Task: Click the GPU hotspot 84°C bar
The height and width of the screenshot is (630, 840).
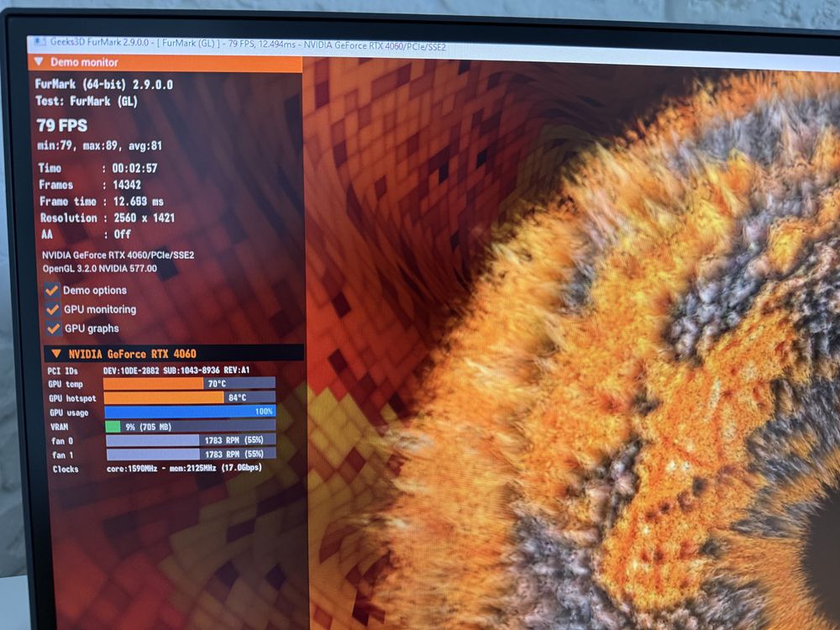Action: [x=190, y=397]
